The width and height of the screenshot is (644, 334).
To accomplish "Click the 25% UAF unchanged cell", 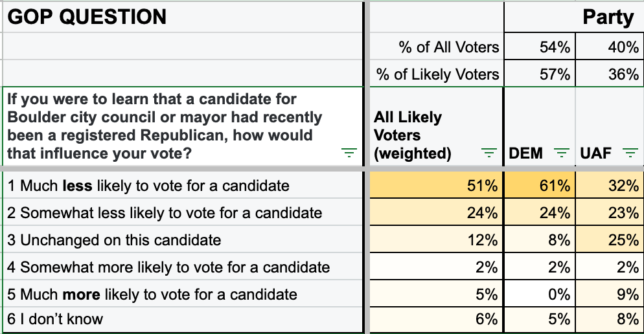I will (x=610, y=239).
